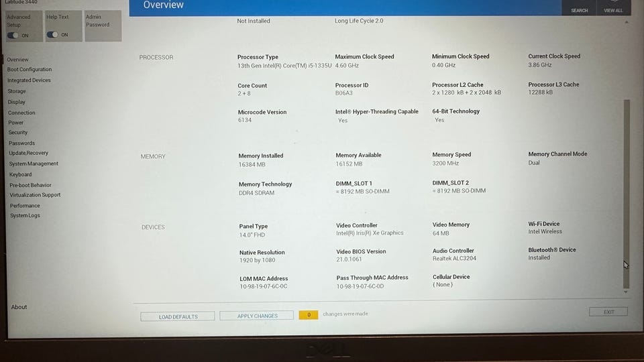
Task: Click the Apply Changes button
Action: (257, 316)
